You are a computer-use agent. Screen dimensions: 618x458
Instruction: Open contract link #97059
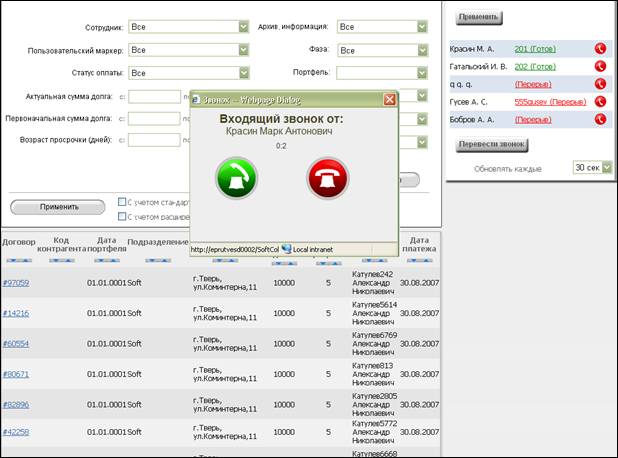click(x=16, y=283)
